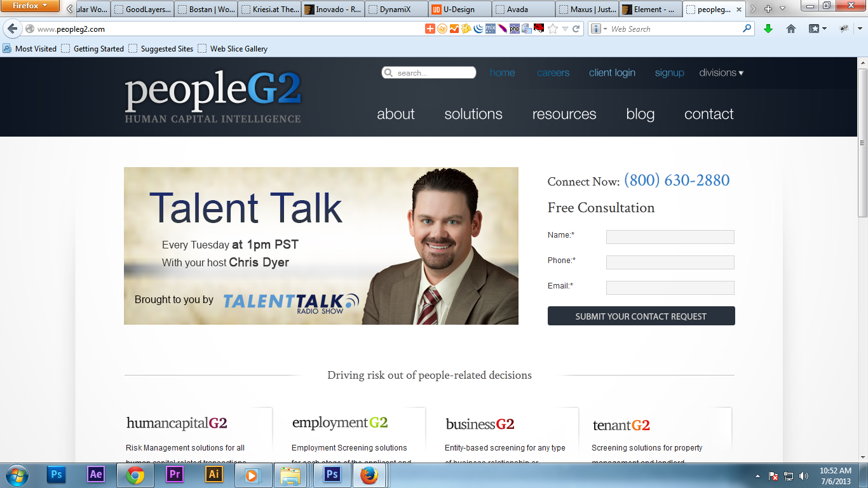
Task: Open the 'signup' link
Action: click(670, 72)
